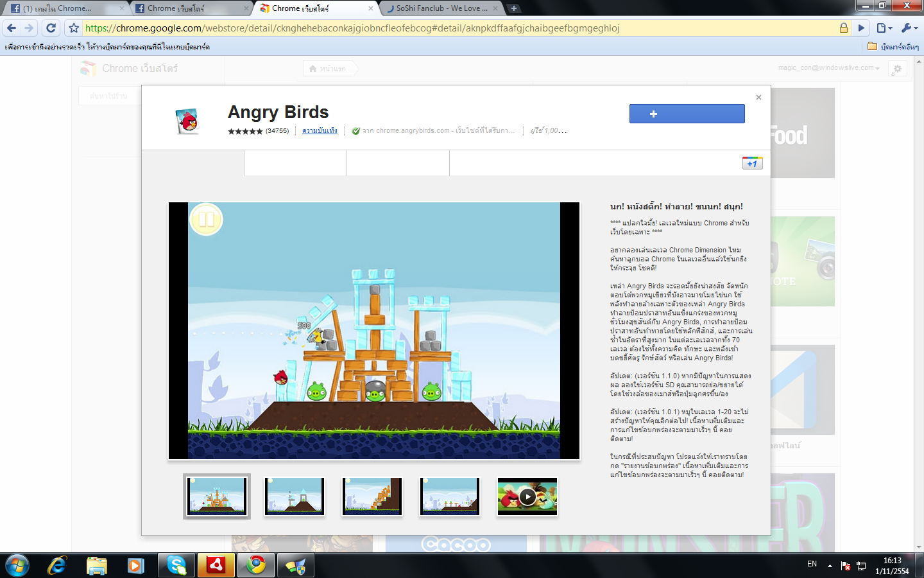Click the browser Forward arrow
This screenshot has width=924, height=578.
(29, 28)
